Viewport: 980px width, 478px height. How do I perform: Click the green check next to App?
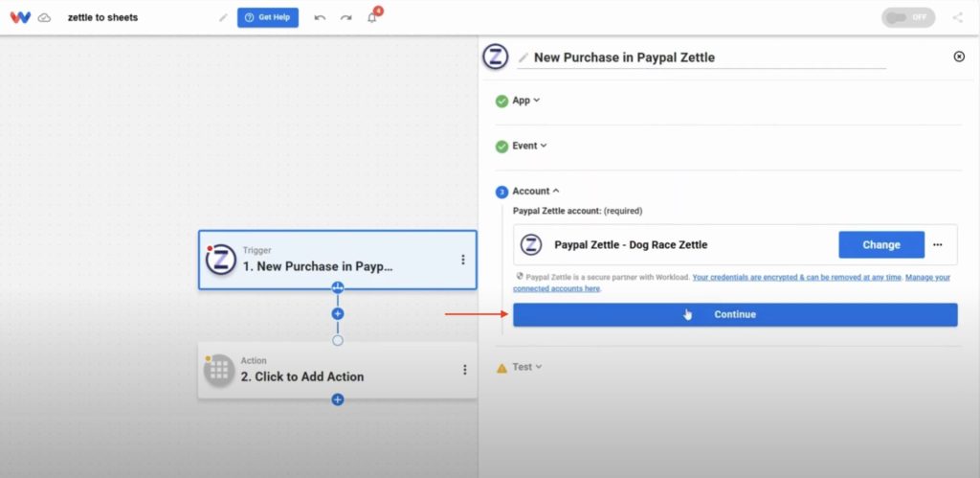(x=501, y=102)
